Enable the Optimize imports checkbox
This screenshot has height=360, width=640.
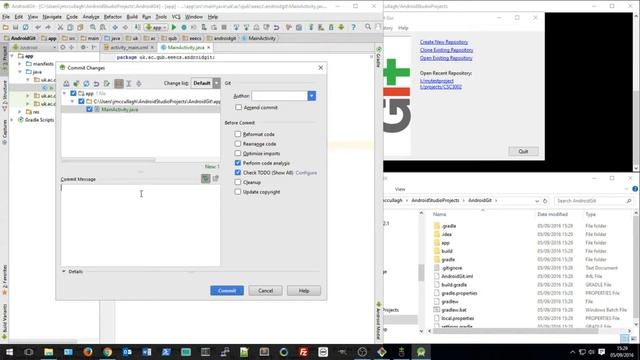238,153
